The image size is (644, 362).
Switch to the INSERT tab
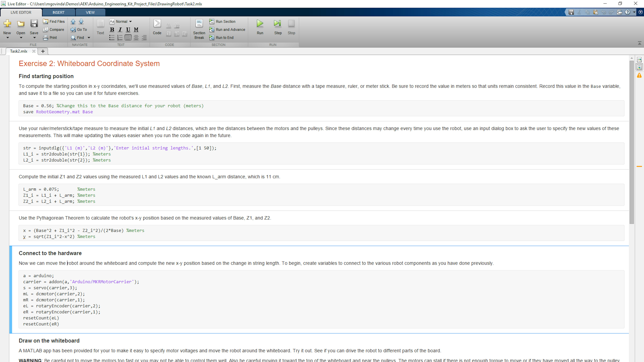coord(58,12)
